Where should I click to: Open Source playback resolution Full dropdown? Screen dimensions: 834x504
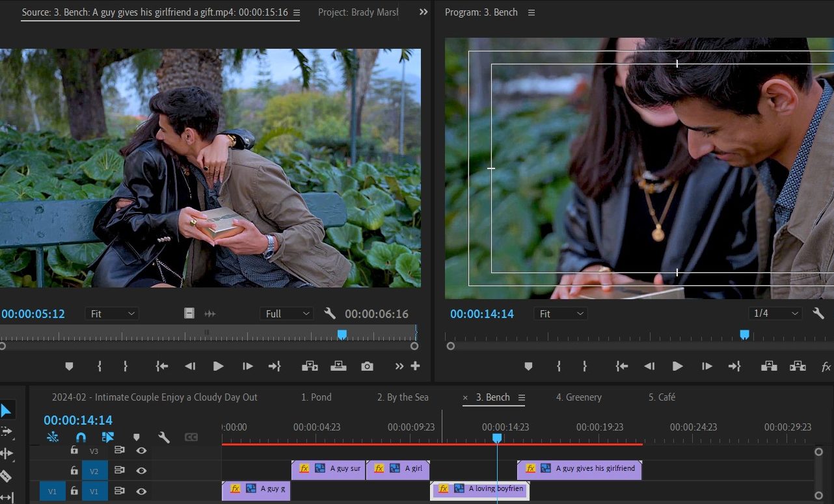click(287, 313)
